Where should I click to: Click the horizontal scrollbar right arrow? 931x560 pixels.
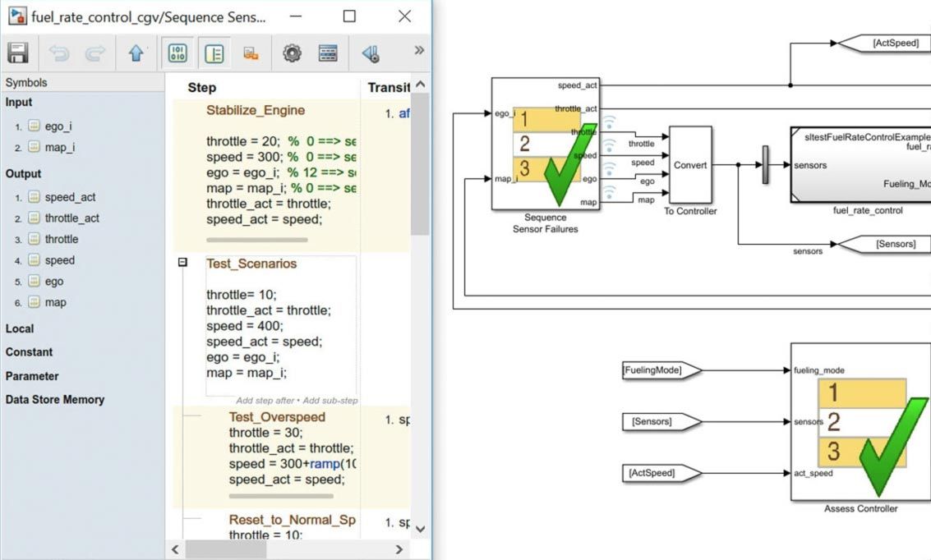(x=399, y=549)
